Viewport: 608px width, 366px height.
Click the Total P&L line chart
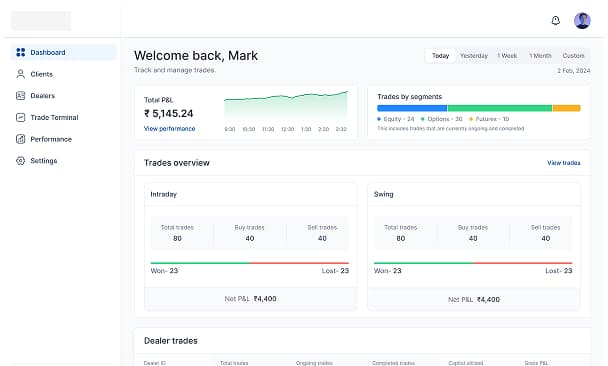point(286,107)
